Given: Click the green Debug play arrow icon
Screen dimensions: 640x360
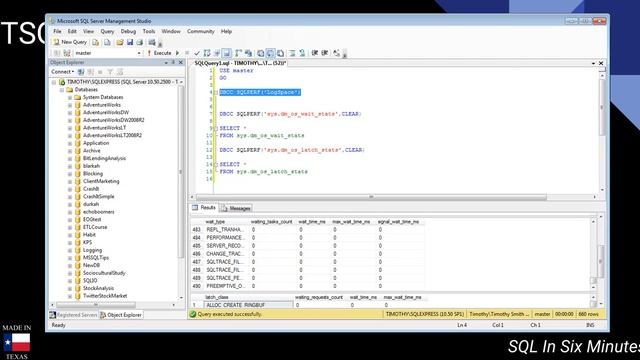Looking at the screenshot, I should [x=178, y=53].
